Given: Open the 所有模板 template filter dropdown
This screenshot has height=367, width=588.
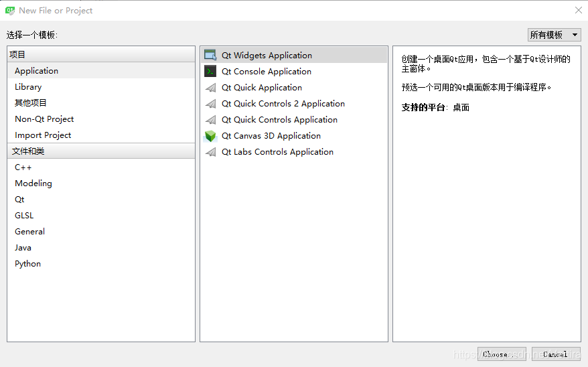Looking at the screenshot, I should 554,35.
